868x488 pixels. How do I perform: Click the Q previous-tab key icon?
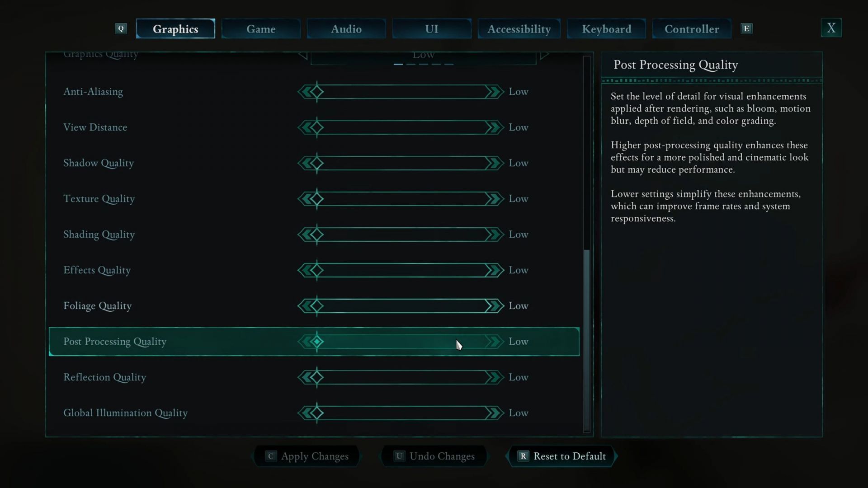point(121,28)
